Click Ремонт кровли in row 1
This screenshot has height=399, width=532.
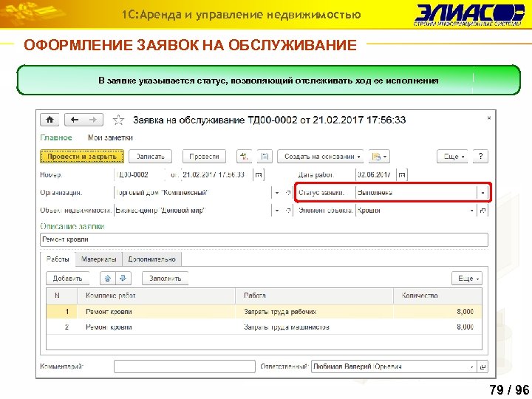(109, 312)
